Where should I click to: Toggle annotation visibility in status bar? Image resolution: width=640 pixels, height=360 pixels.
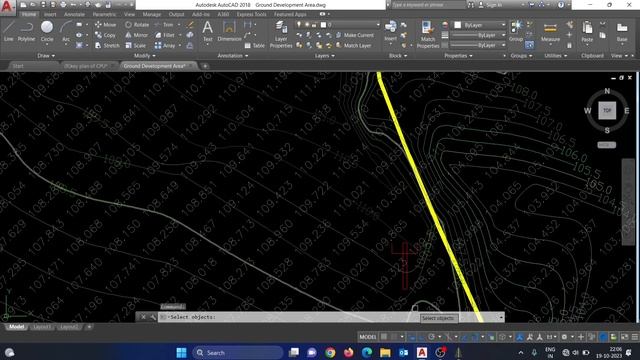coord(520,337)
